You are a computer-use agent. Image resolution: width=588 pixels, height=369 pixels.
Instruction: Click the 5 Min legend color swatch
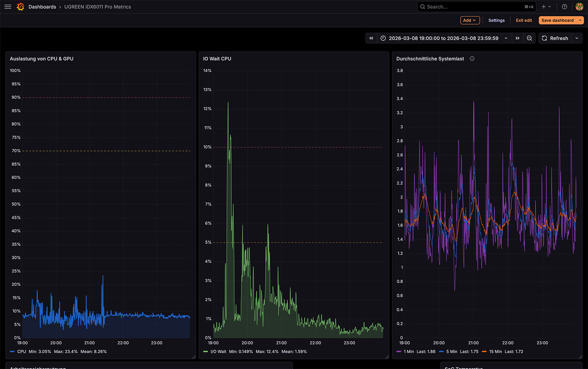click(x=441, y=352)
